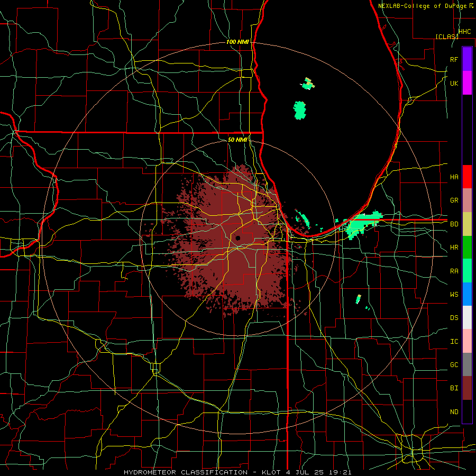
Task: Click the brown BI legend swatch
Action: pyautogui.click(x=467, y=388)
